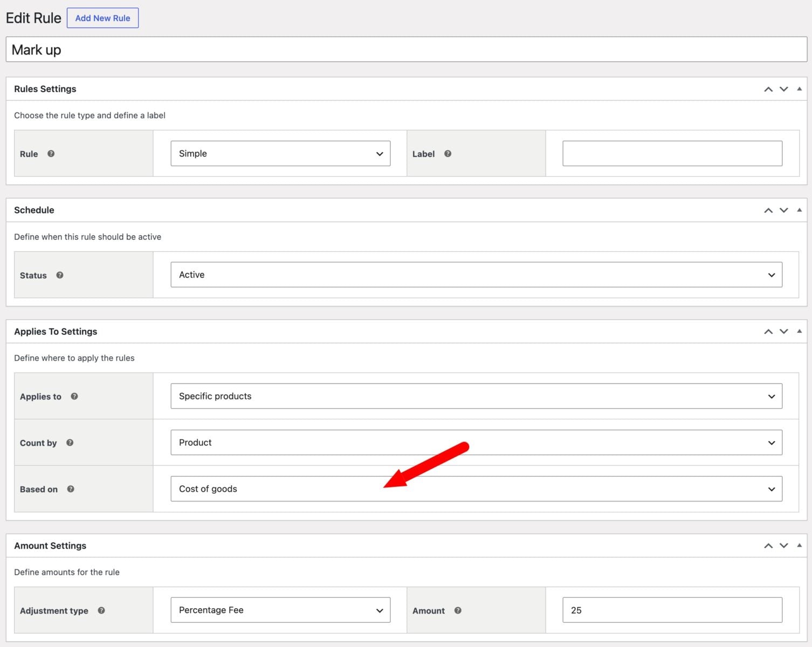
Task: Click the Label help question-mark icon
Action: (448, 154)
